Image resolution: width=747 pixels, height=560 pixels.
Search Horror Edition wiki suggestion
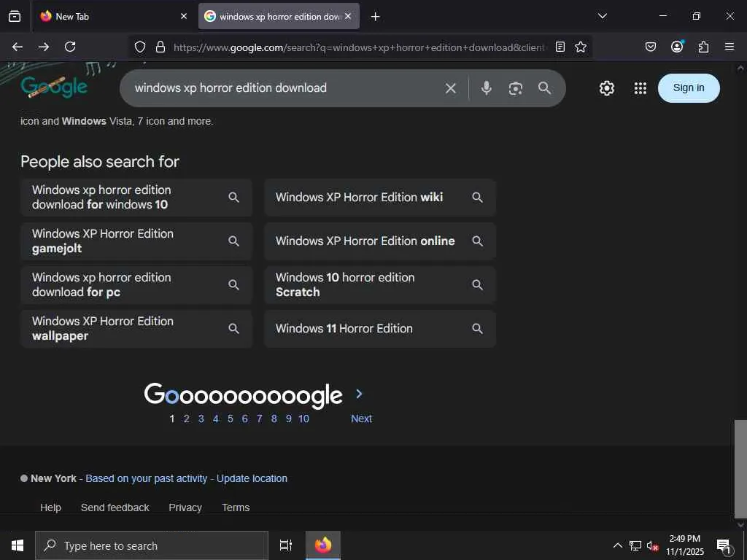coord(379,197)
